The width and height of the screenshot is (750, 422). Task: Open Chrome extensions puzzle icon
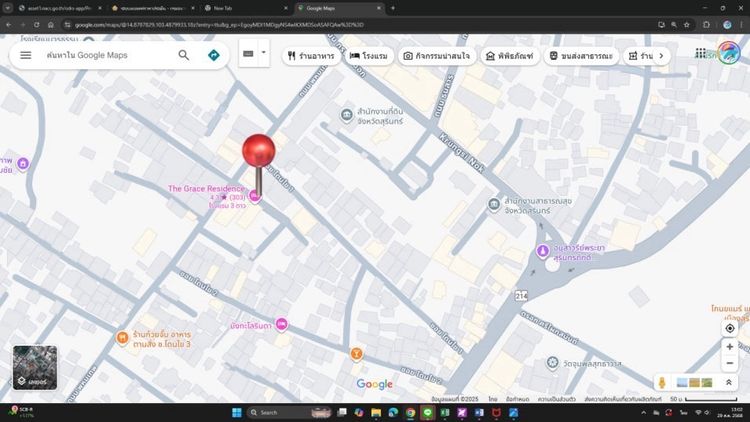click(x=706, y=25)
